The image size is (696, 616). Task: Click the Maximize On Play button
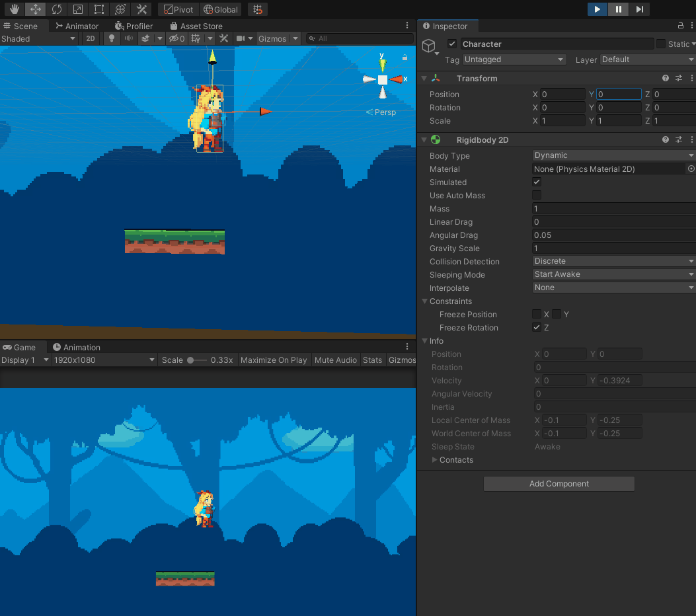(274, 360)
